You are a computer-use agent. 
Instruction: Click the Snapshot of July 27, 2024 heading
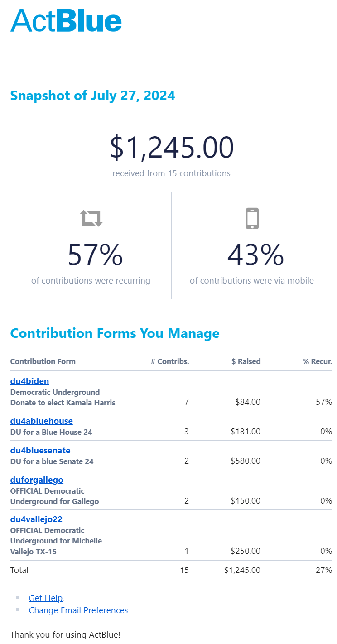coord(93,96)
